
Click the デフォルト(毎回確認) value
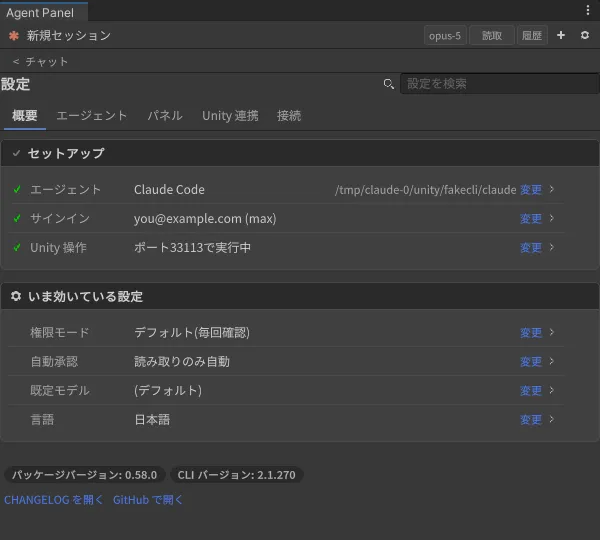tap(192, 333)
